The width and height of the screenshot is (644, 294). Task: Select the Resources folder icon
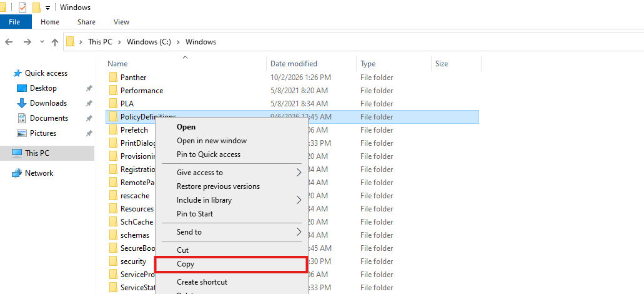tap(113, 209)
